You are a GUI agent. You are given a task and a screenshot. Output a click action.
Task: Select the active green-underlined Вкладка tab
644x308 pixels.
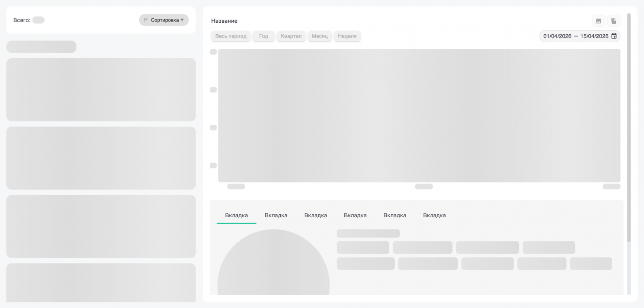(x=237, y=215)
